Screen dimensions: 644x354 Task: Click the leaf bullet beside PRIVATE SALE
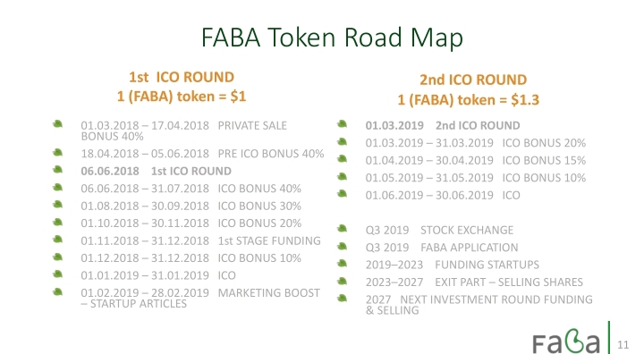pyautogui.click(x=58, y=124)
